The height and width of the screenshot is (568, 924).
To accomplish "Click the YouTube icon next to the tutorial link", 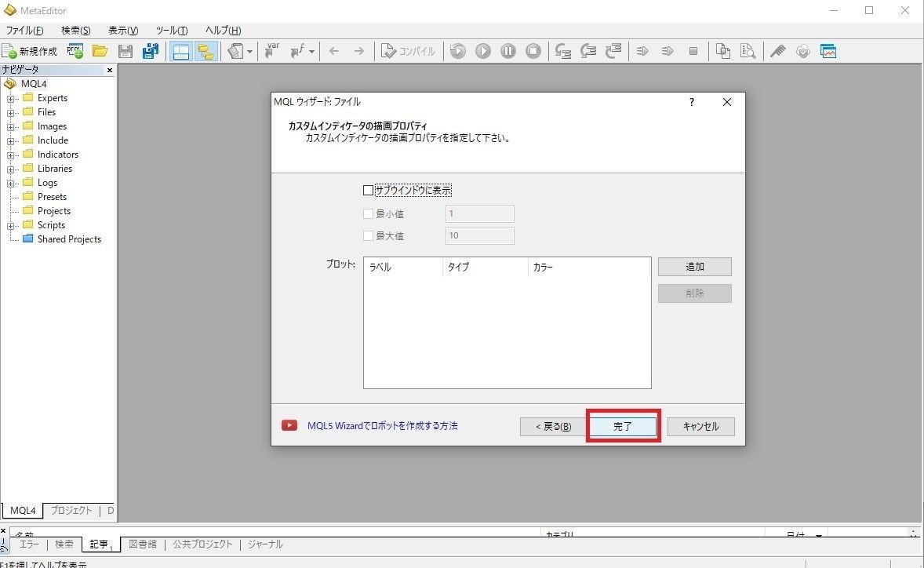I will pos(289,425).
